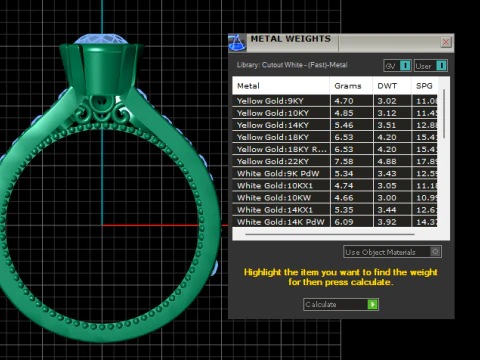Click the blue gemstone on the ring
Viewport: 480px width, 360px height.
pos(101,39)
